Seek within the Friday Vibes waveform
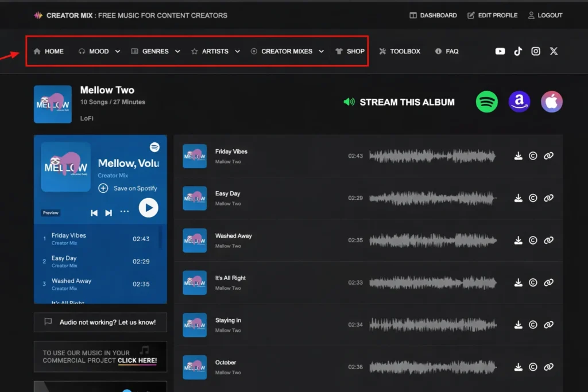This screenshot has height=392, width=588. [433, 156]
